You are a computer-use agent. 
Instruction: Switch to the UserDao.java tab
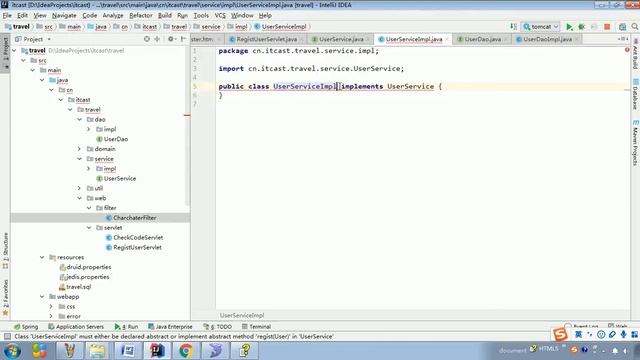click(x=482, y=39)
